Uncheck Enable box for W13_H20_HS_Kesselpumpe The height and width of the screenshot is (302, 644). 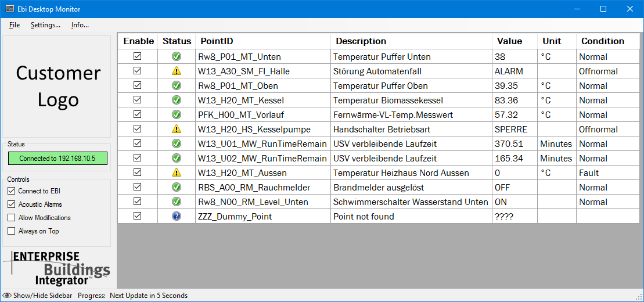pyautogui.click(x=138, y=128)
